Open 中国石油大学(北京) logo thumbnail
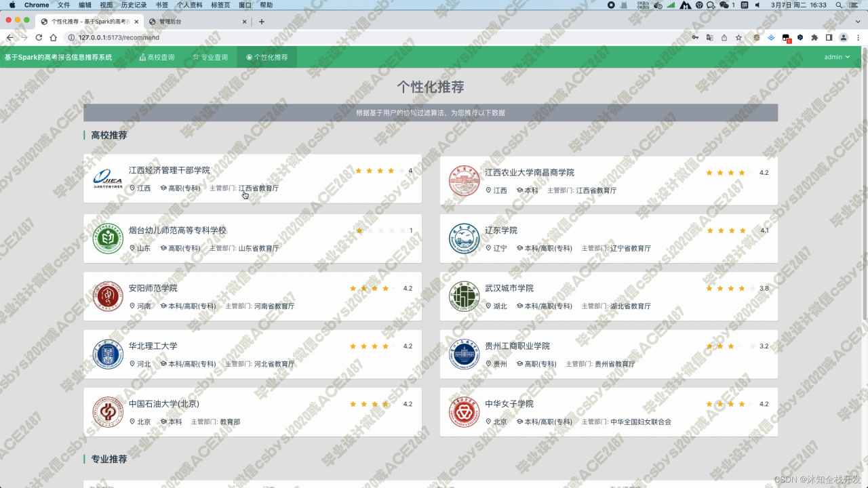Screen dimensions: 868x488 108,411
